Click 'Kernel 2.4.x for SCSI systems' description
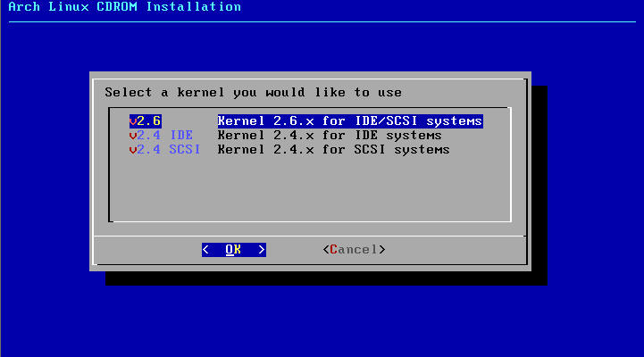 (x=333, y=150)
